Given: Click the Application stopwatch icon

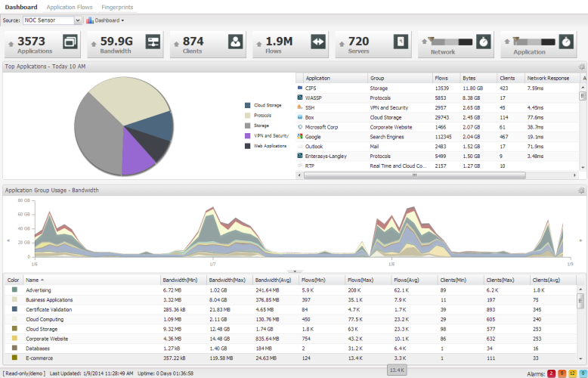Looking at the screenshot, I should tap(566, 42).
